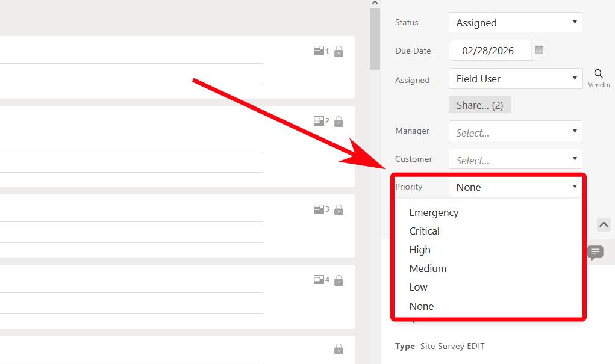The width and height of the screenshot is (615, 364).
Task: Open the Due Date calendar picker icon
Action: click(539, 51)
